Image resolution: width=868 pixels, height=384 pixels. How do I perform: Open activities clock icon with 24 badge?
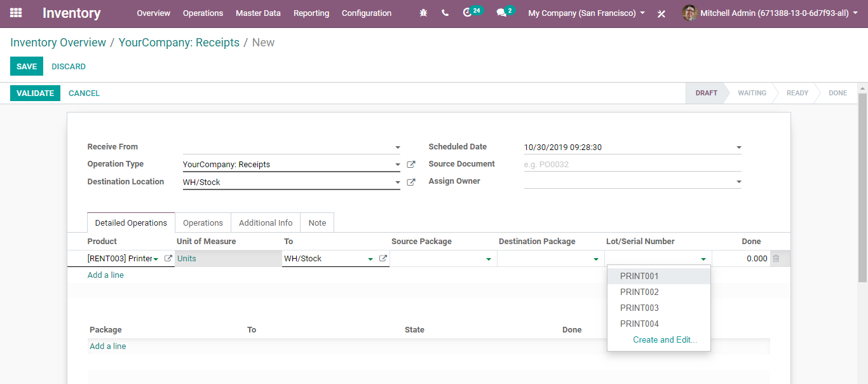tap(473, 12)
